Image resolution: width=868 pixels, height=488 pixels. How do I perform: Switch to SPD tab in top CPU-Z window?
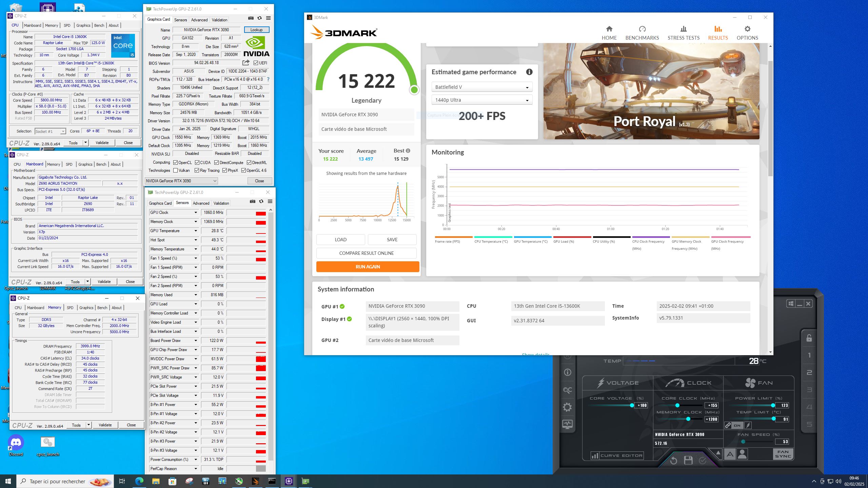[67, 25]
